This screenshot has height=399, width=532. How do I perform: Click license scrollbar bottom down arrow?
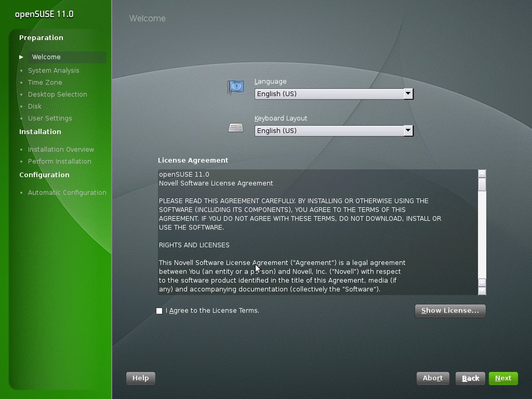coord(482,291)
